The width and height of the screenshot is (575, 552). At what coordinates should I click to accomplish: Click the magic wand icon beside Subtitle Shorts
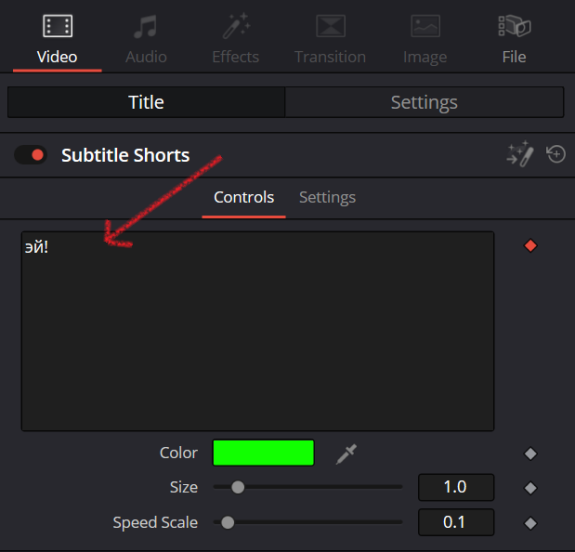[x=520, y=154]
